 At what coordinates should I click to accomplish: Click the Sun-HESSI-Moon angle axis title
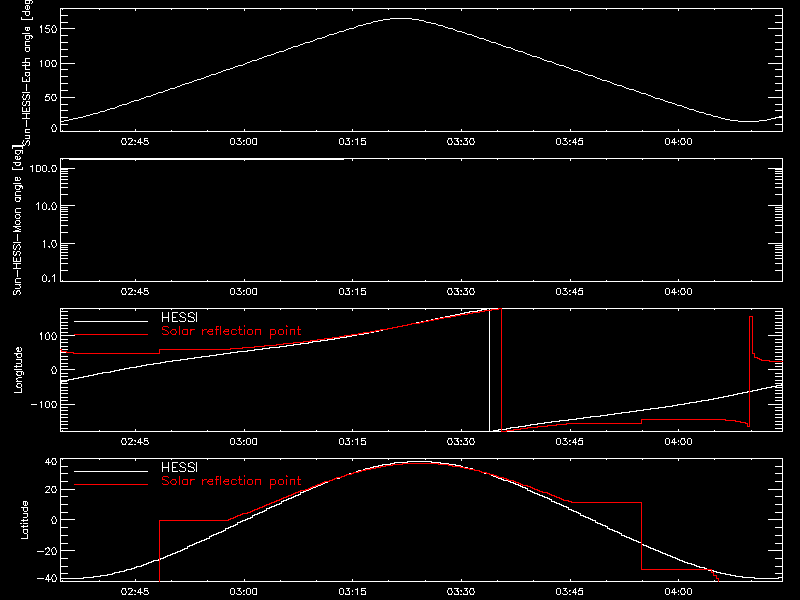[x=17, y=220]
